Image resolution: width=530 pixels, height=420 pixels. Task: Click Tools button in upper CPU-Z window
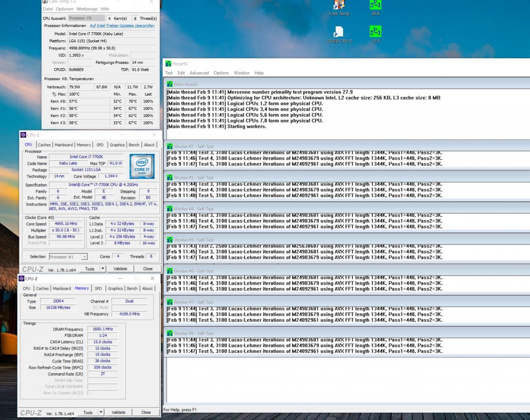tap(90, 269)
